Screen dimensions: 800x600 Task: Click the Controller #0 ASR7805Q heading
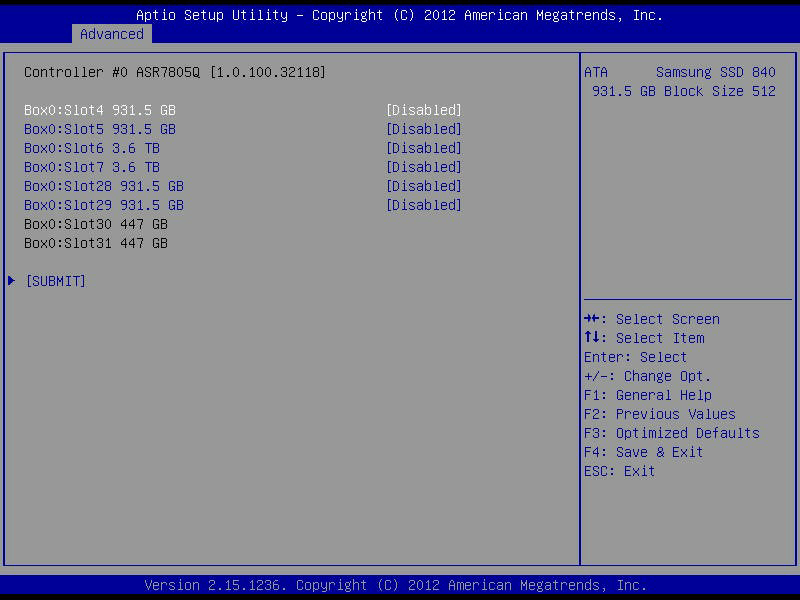pos(174,72)
